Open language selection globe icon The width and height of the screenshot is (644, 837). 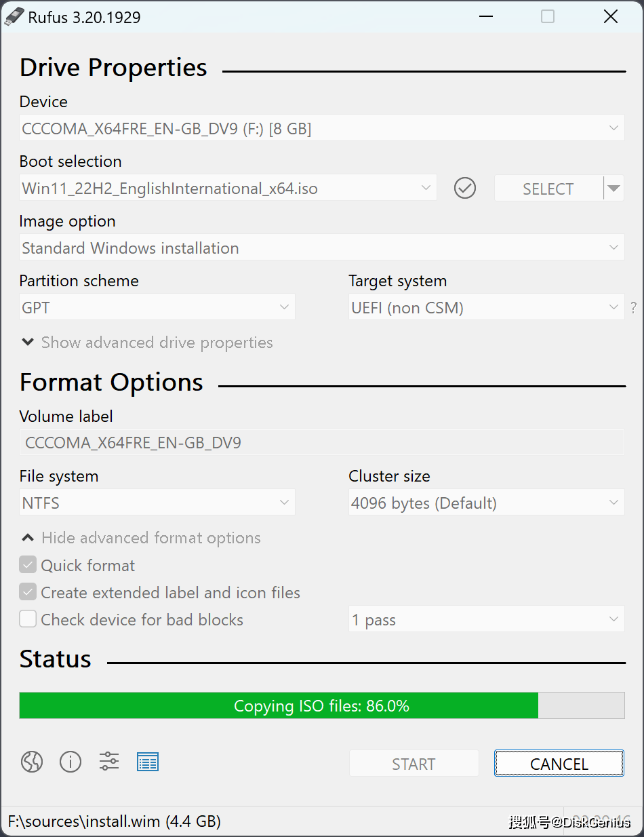(x=32, y=762)
